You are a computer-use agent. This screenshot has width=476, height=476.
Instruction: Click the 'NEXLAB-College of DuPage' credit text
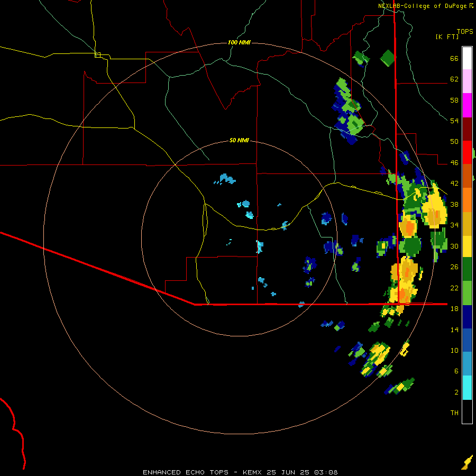pyautogui.click(x=422, y=6)
